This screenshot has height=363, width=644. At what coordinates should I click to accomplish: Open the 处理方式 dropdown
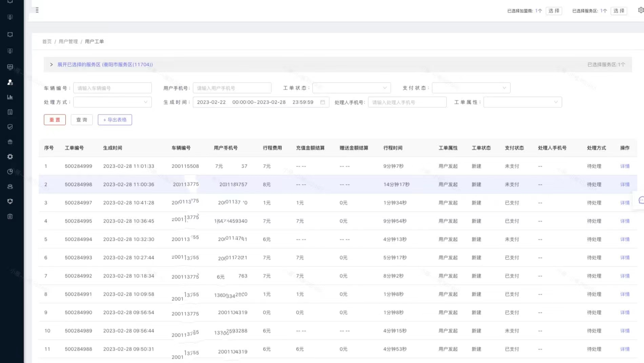pos(113,102)
